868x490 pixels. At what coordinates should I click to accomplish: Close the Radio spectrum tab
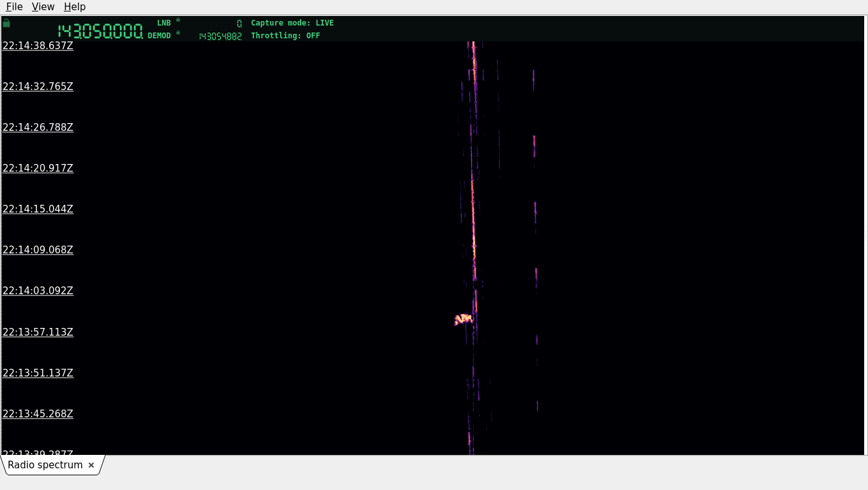(91, 465)
